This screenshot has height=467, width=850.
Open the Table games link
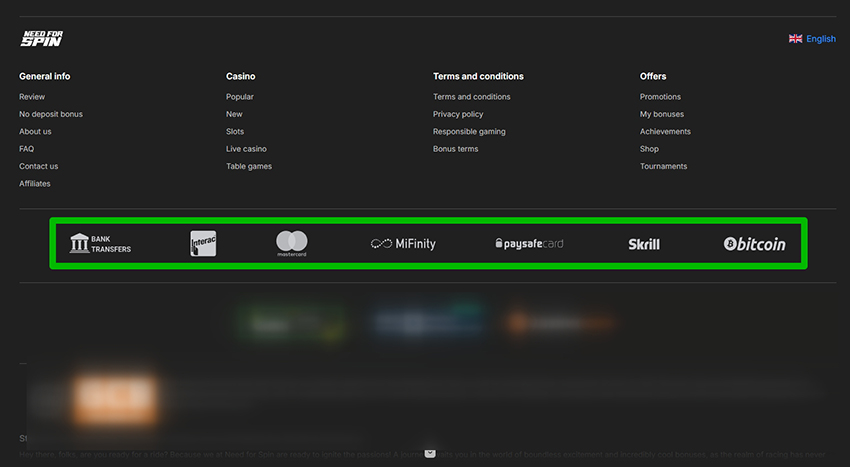[x=249, y=166]
